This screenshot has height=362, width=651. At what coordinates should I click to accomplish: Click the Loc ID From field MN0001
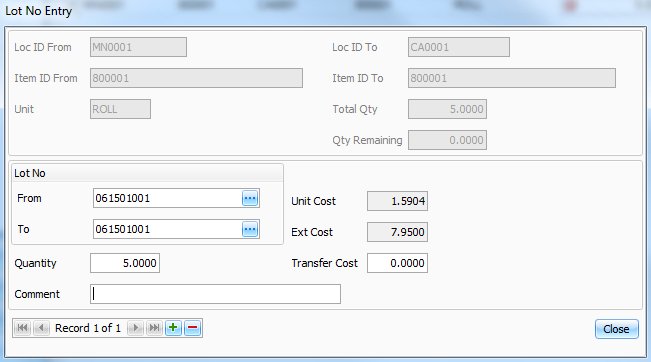[x=138, y=47]
